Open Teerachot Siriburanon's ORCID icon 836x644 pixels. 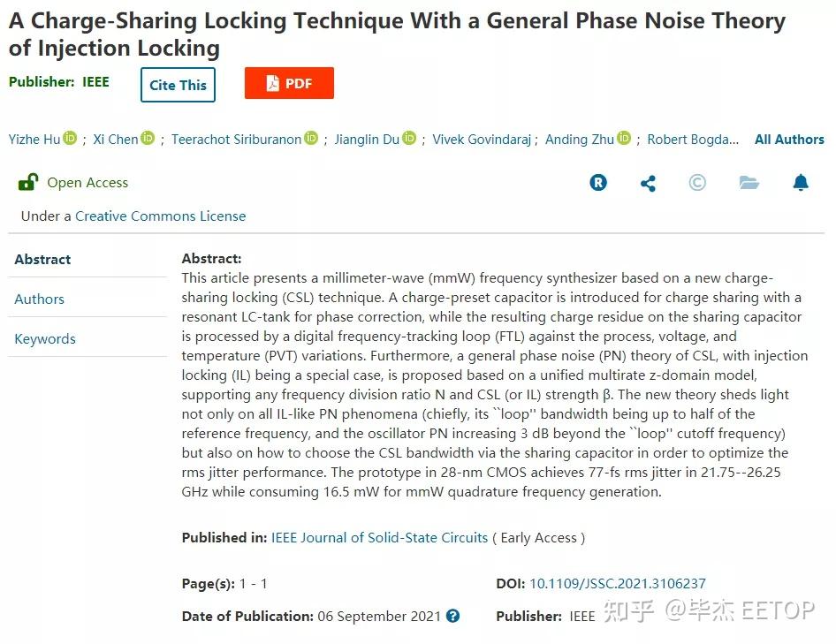tap(311, 139)
